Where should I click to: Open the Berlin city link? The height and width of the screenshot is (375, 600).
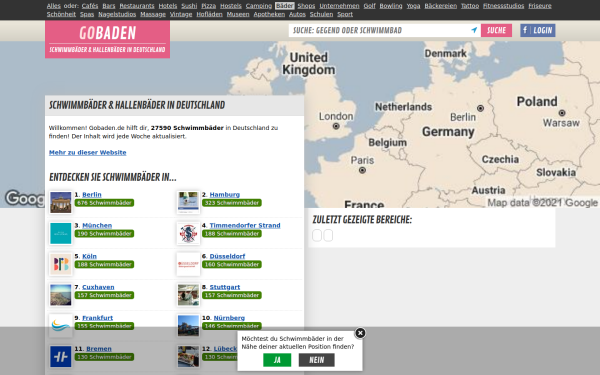coord(92,194)
